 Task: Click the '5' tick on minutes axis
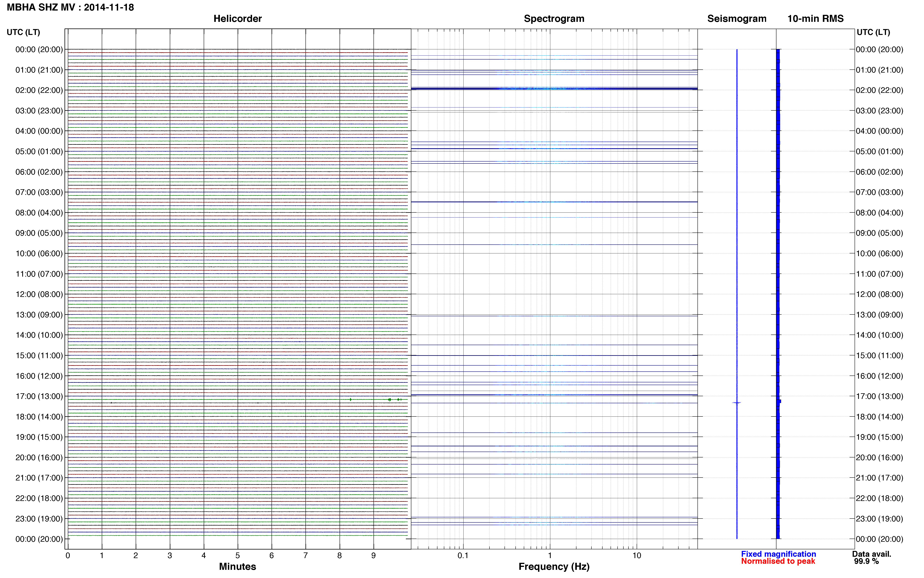(x=238, y=555)
